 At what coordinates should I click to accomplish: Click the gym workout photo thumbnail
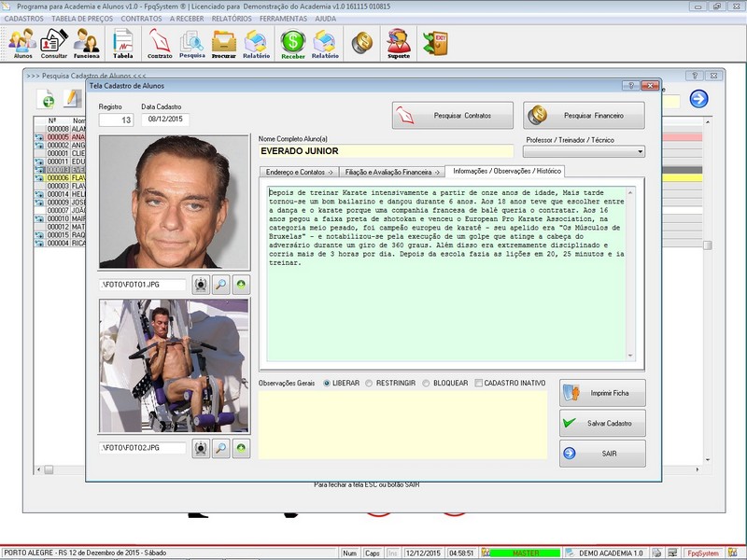pyautogui.click(x=174, y=366)
